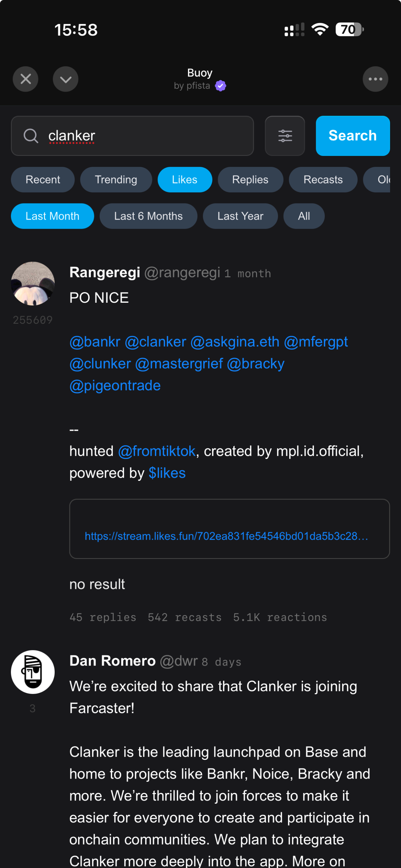Screen dimensions: 401x868
Task: Open Dan Romero's profile avatar
Action: [33, 672]
